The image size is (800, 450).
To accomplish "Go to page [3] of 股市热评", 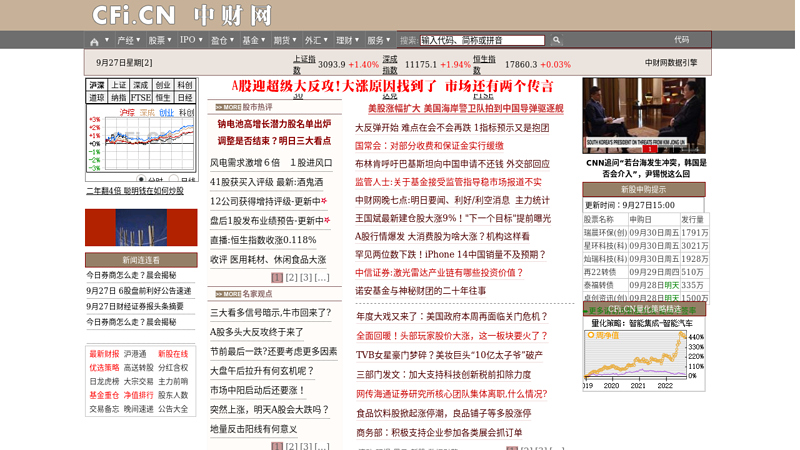I will click(x=306, y=278).
